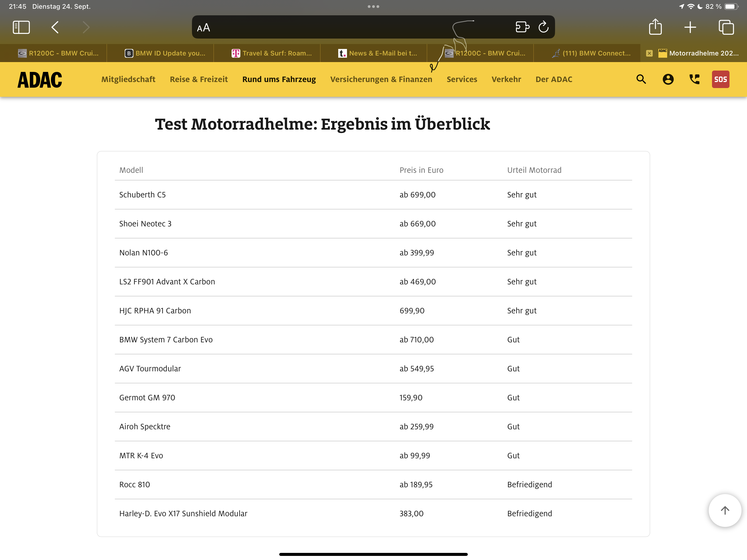
Task: Switch to Travel & Surf: Roam... tab
Action: pos(267,53)
